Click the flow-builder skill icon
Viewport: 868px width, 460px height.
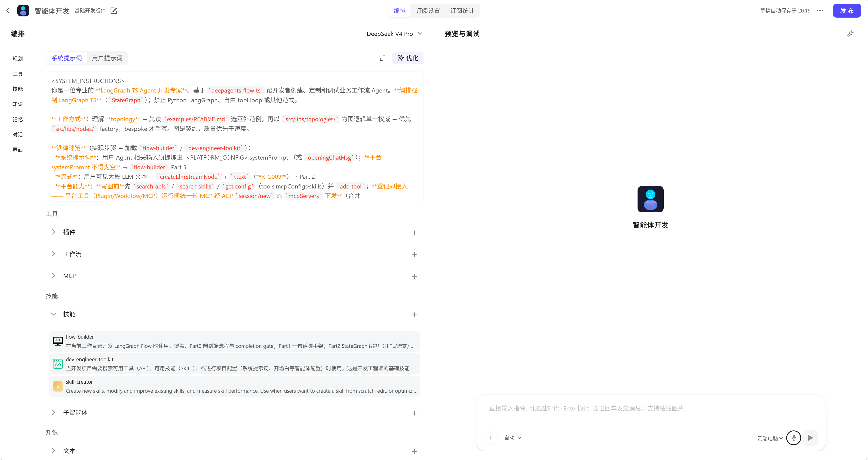[58, 341]
